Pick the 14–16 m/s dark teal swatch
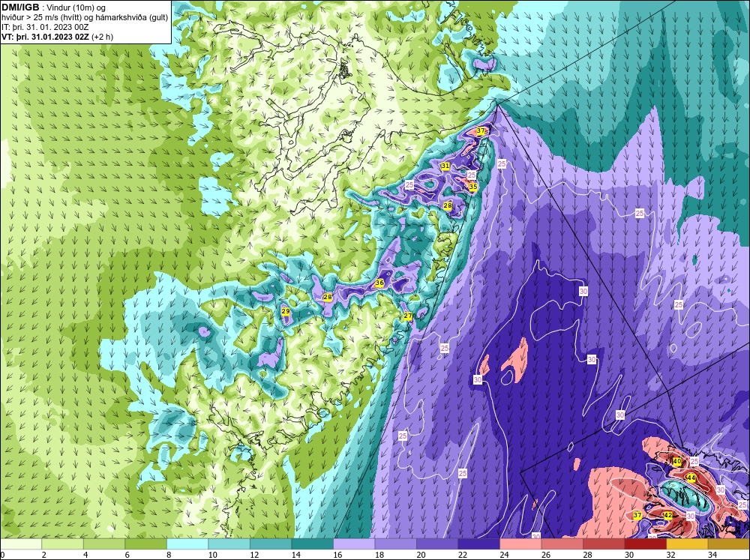Screen dimensions: 750x560 click(x=312, y=544)
